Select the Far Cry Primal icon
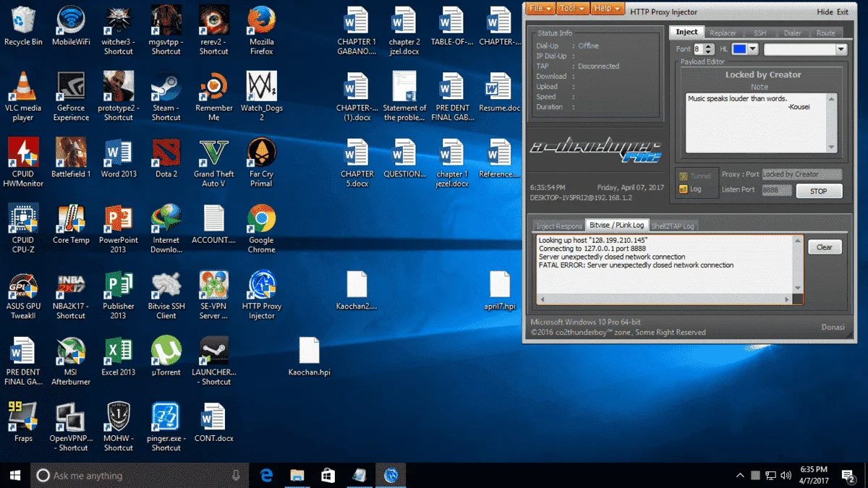Viewport: 868px width, 488px height. coord(261,163)
